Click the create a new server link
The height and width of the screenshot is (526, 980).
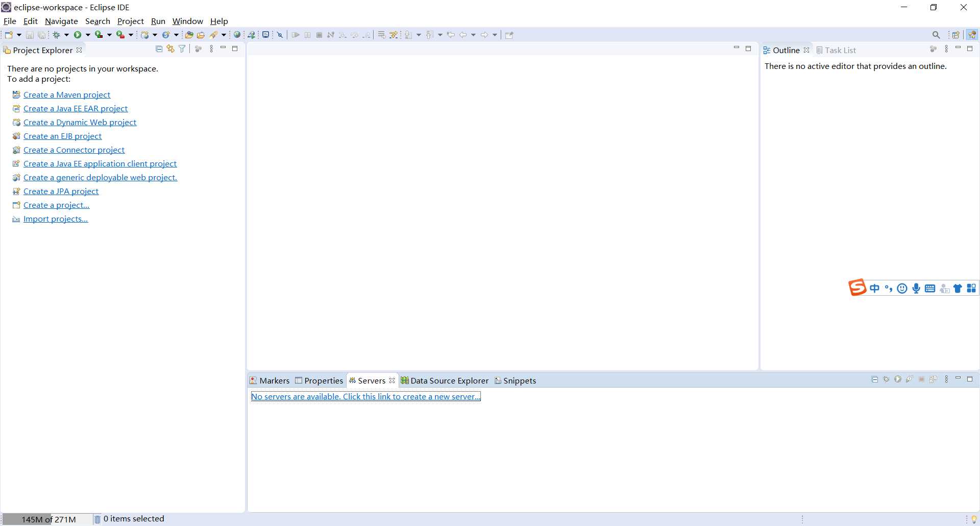[x=365, y=396]
